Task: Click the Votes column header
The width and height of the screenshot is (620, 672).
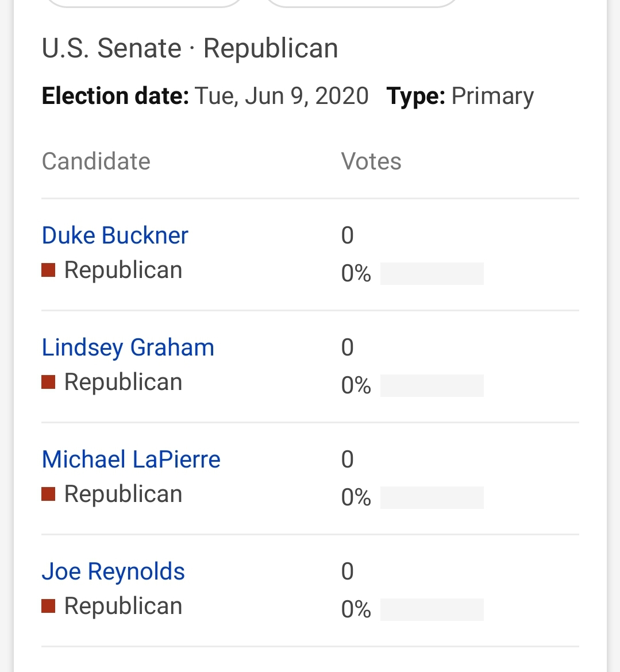Action: 371,161
